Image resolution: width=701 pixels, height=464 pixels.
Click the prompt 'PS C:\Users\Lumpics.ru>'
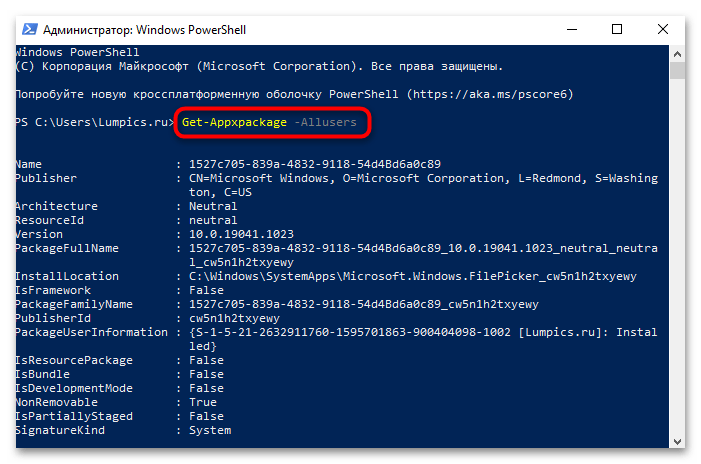tap(95, 122)
